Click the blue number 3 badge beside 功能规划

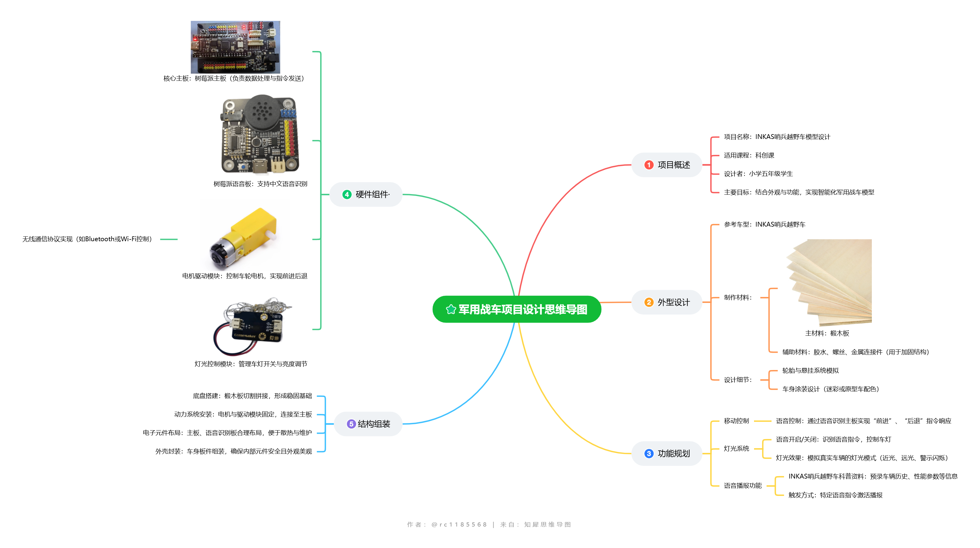[649, 453]
